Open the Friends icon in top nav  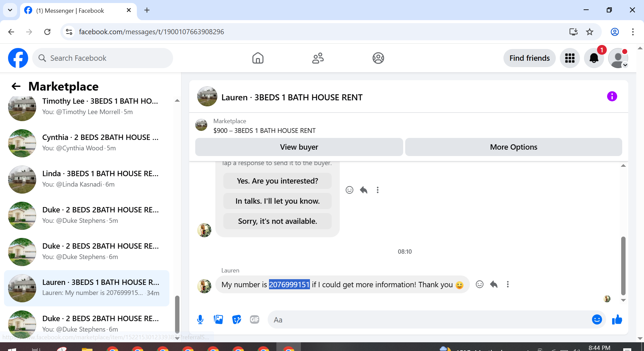pyautogui.click(x=318, y=58)
